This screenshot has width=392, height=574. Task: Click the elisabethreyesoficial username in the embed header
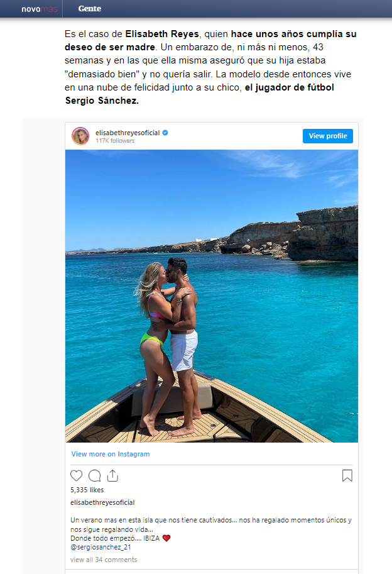(x=128, y=133)
